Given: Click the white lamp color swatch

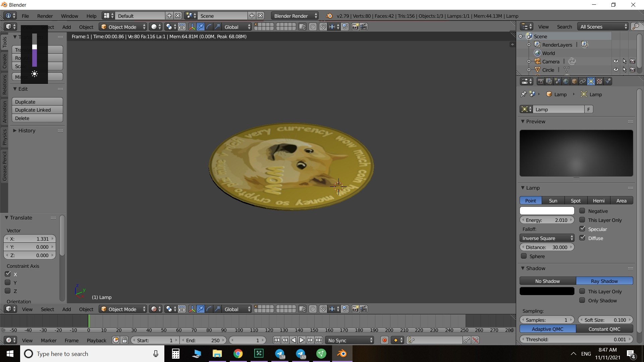Looking at the screenshot, I should pos(547,210).
